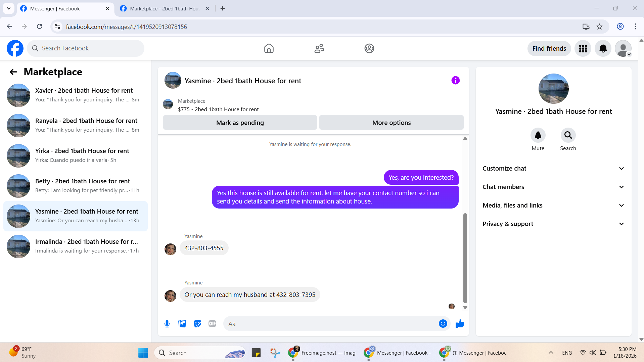
Task: Mute this conversation with the bell icon
Action: point(538,135)
